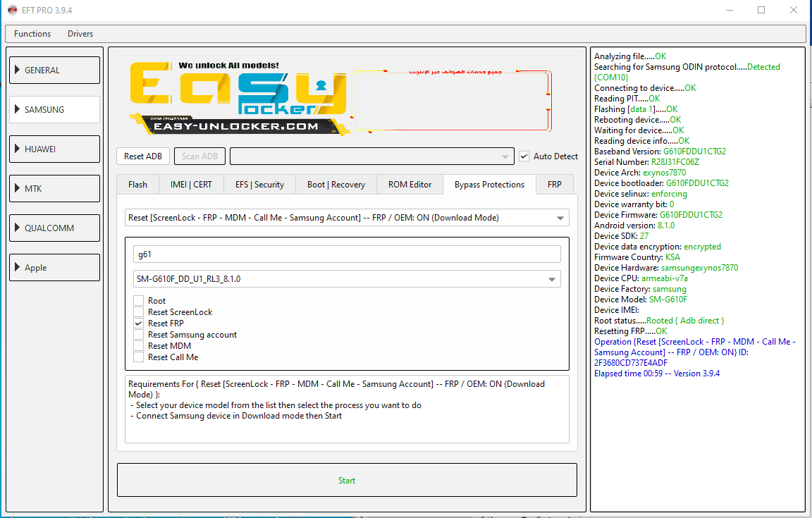This screenshot has height=518, width=812.
Task: Enable the Reset Call Me checkbox
Action: point(138,357)
